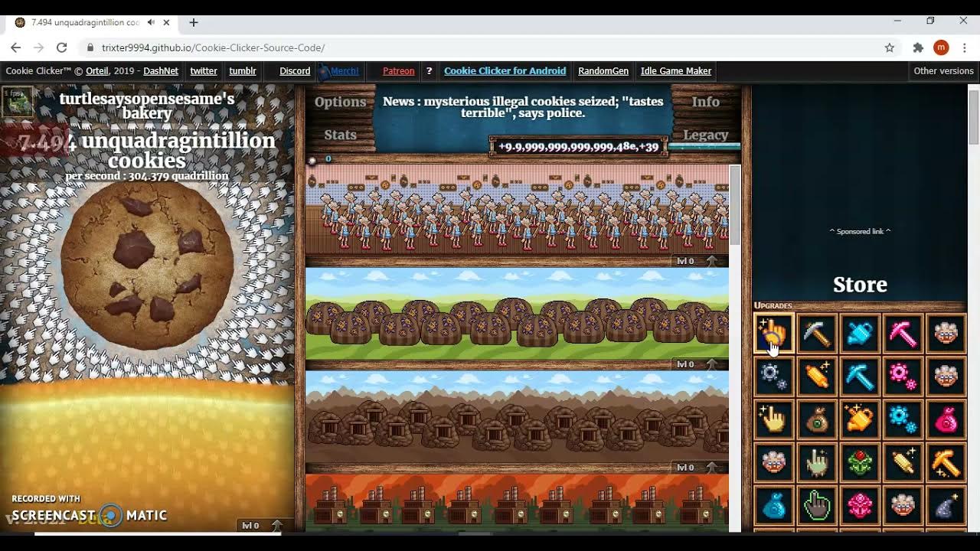Buy the pink gears upgrade

click(x=903, y=377)
